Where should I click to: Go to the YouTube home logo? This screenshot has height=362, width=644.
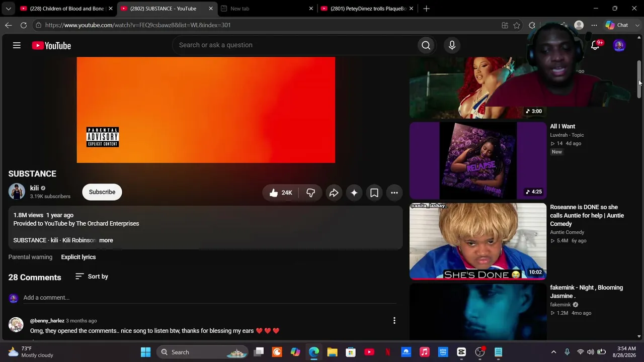click(51, 45)
